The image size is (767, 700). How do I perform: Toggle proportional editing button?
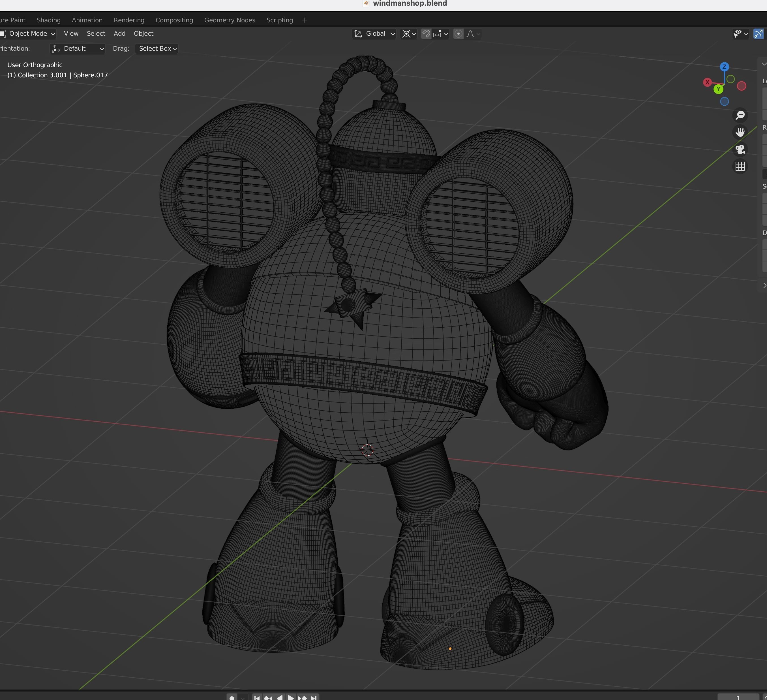click(x=459, y=34)
